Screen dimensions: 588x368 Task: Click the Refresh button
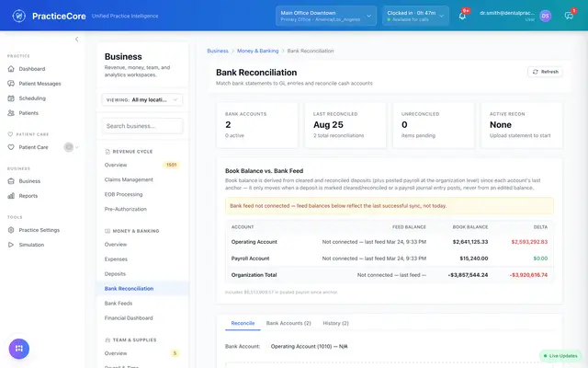[545, 72]
